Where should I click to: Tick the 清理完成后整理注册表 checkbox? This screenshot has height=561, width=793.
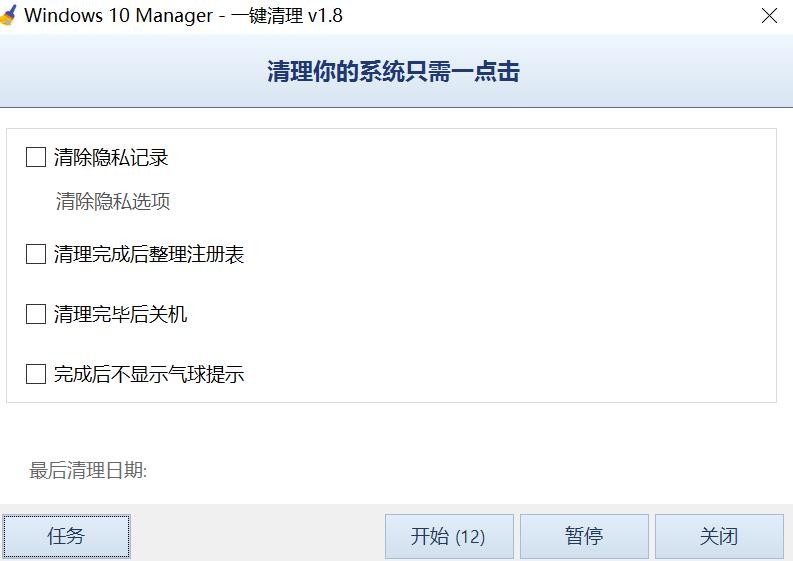pos(36,254)
